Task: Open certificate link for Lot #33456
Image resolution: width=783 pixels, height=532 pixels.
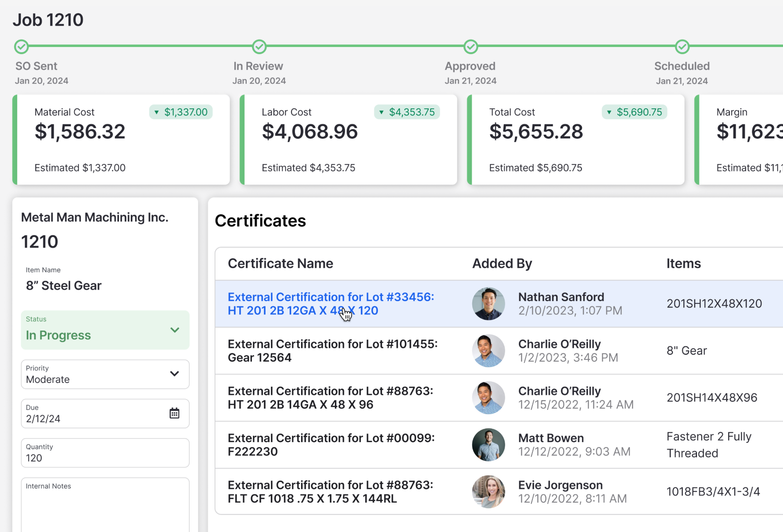Action: point(331,304)
